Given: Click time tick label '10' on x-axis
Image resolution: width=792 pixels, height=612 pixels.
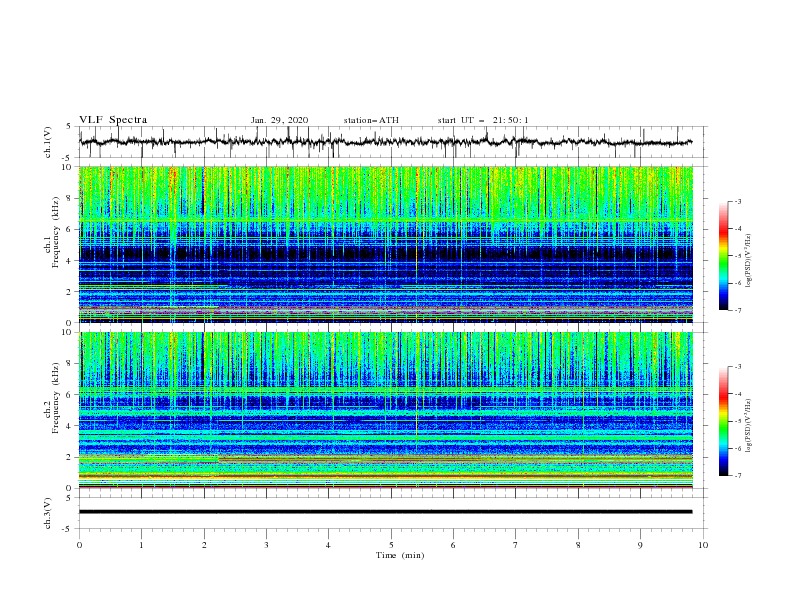Looking at the screenshot, I should click(x=703, y=545).
